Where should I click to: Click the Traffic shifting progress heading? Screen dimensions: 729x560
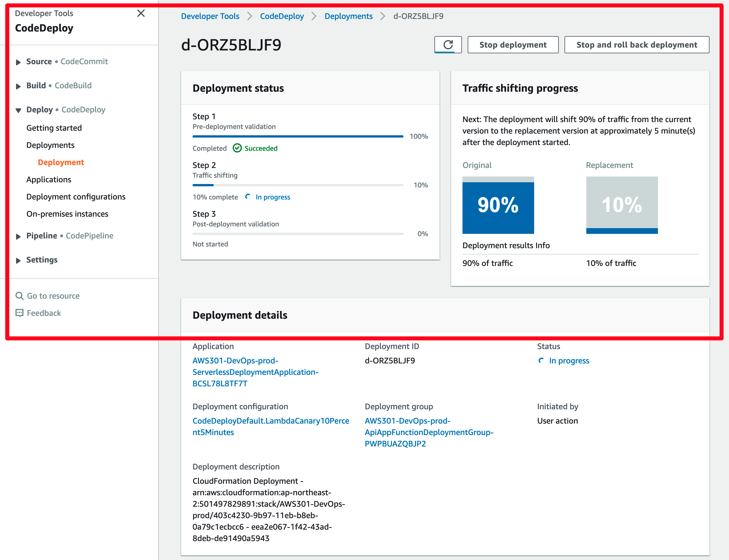[x=520, y=88]
